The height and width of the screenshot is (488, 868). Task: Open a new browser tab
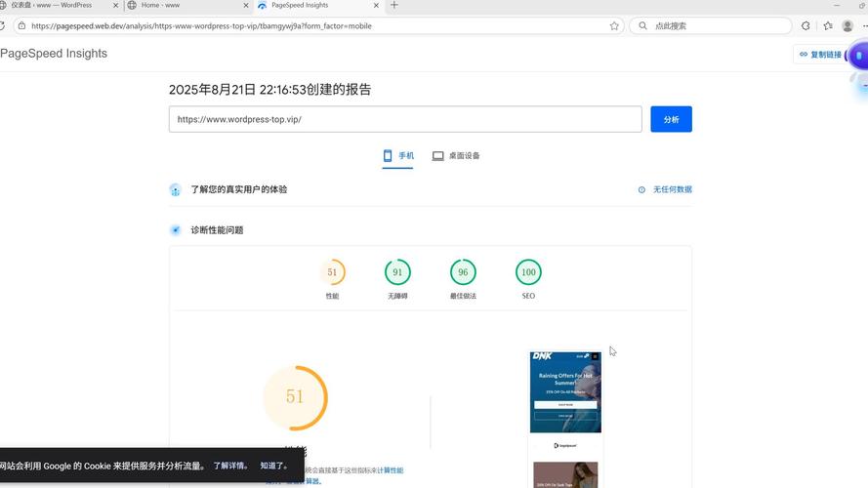[394, 6]
